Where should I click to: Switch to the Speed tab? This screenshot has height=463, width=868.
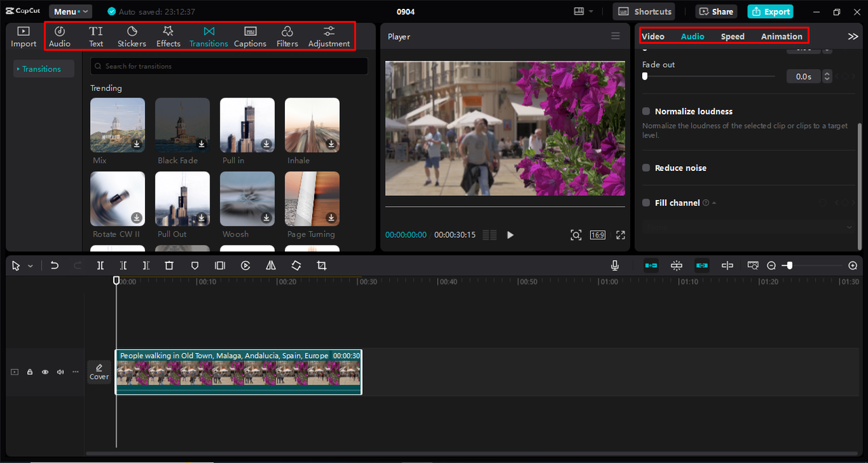click(732, 37)
